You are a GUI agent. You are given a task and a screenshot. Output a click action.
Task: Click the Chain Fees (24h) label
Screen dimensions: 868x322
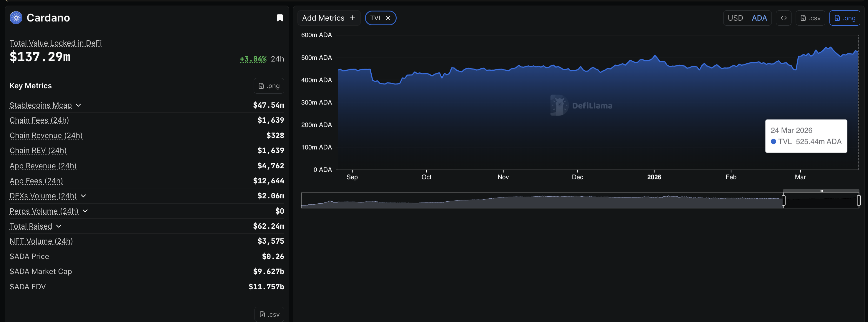pyautogui.click(x=39, y=120)
